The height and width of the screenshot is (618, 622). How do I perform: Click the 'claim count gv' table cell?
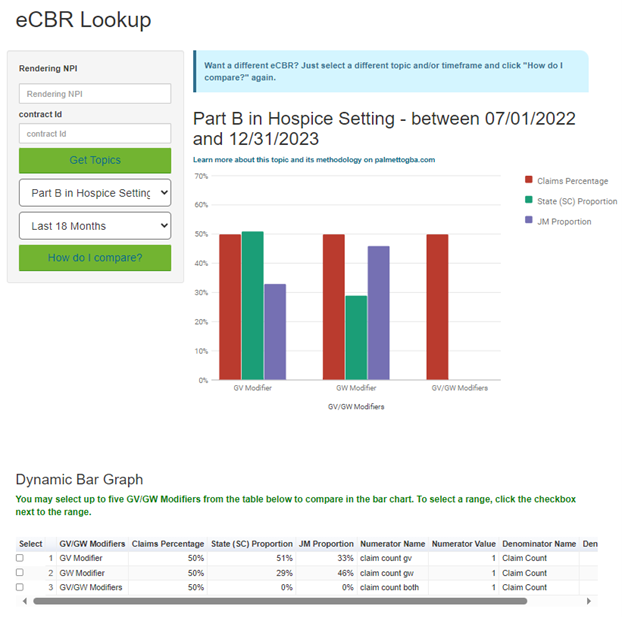pyautogui.click(x=392, y=558)
